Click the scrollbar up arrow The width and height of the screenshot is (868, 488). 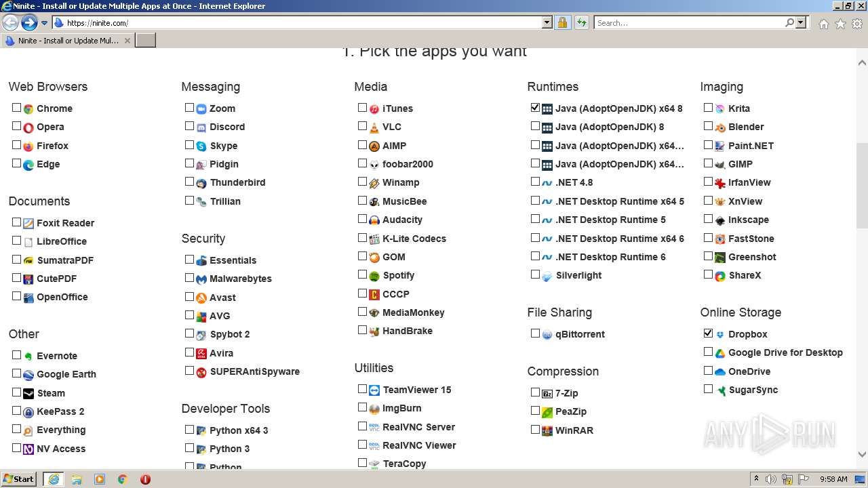click(862, 63)
